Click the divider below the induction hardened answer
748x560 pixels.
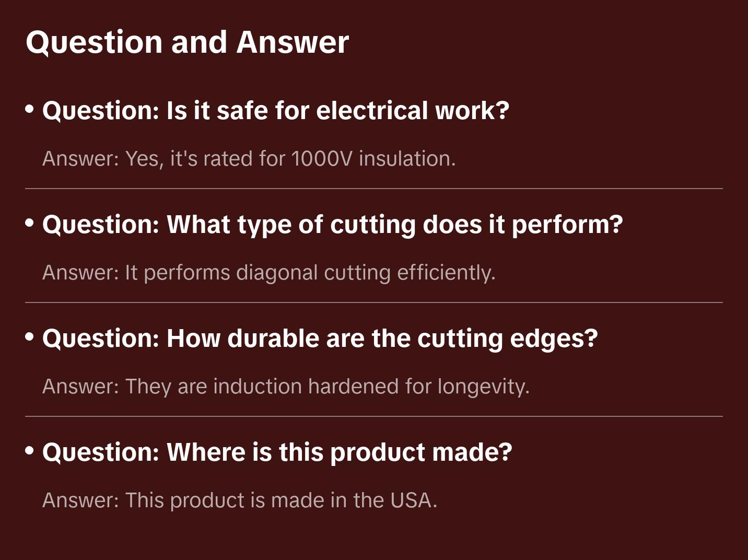click(x=374, y=416)
